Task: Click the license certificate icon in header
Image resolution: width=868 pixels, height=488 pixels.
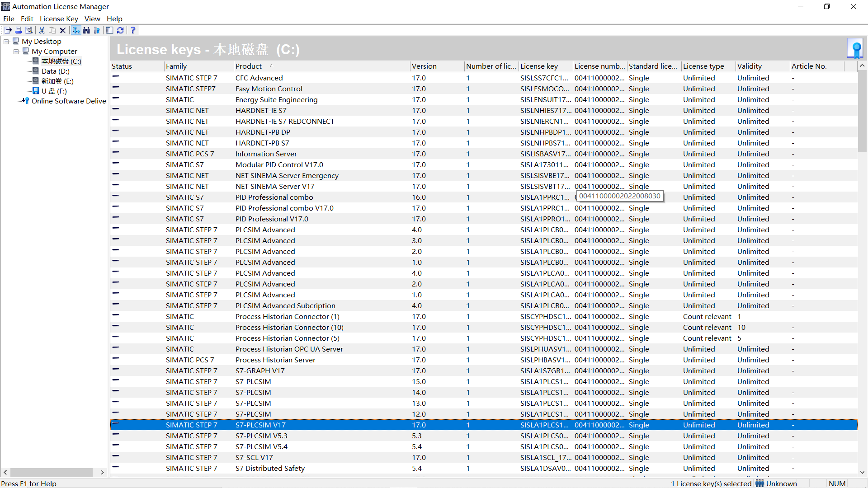Action: pyautogui.click(x=855, y=48)
